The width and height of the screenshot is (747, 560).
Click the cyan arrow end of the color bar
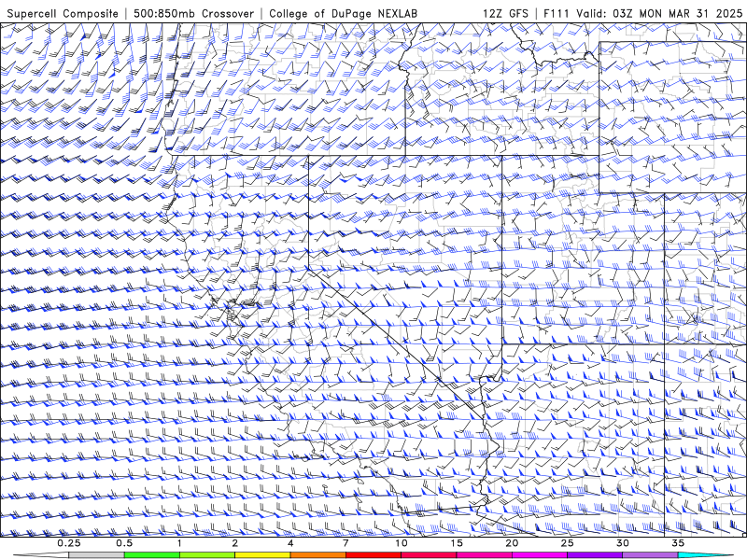[705, 555]
